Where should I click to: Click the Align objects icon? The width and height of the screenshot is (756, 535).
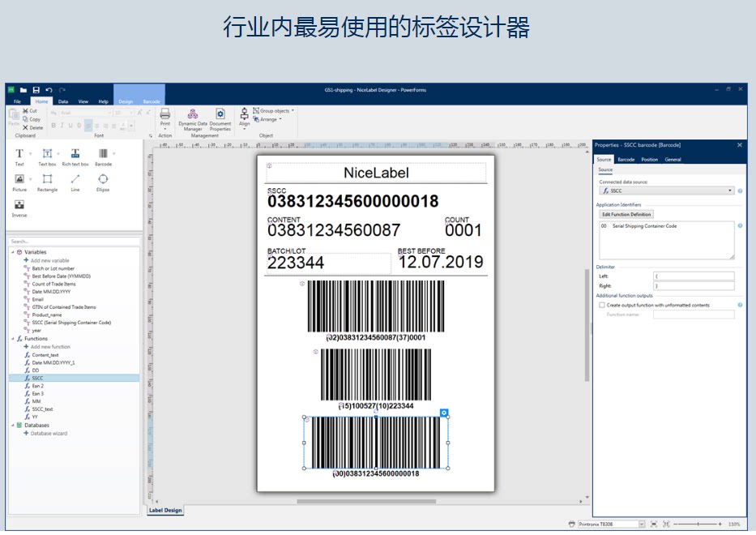point(245,114)
